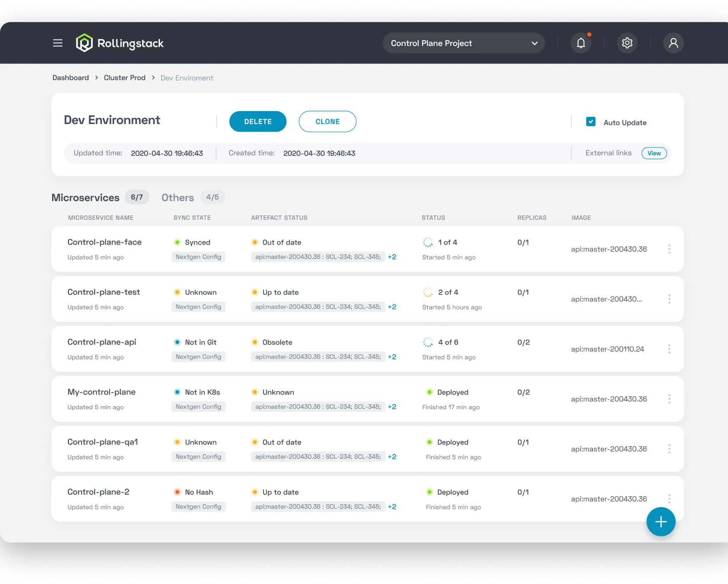Click the spinner beside 1 of 4

[x=428, y=242]
